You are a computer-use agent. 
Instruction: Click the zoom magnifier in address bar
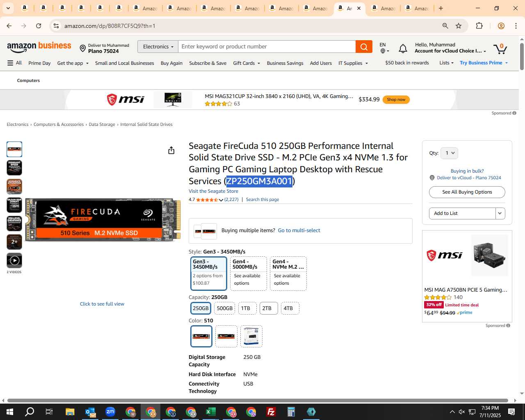coord(445,26)
